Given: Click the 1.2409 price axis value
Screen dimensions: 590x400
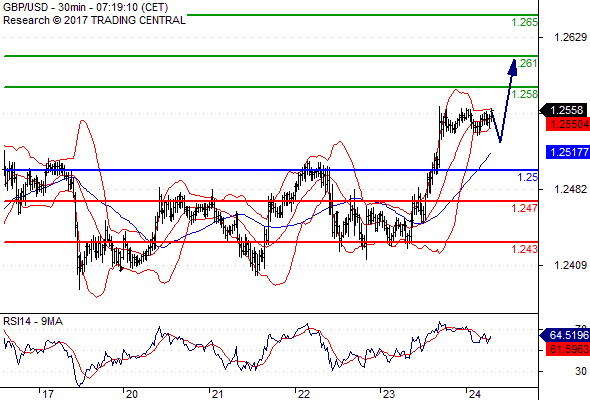Looking at the screenshot, I should click(570, 265).
